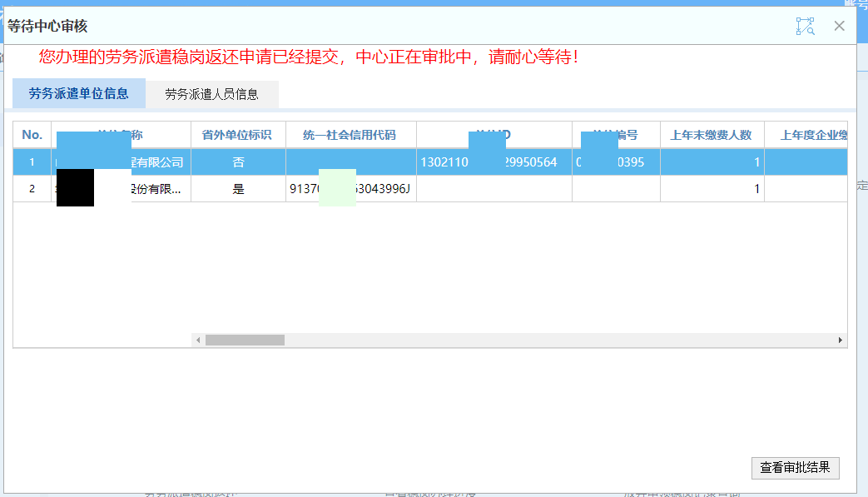
Task: Switch to the 劳务派遣单位信息 tab
Action: (79, 94)
